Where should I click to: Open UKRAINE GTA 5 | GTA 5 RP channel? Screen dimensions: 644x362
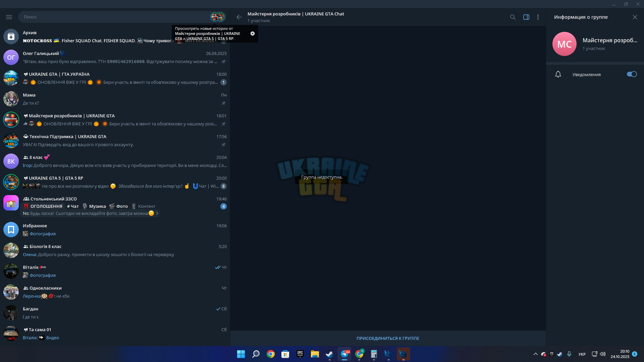pos(115,182)
